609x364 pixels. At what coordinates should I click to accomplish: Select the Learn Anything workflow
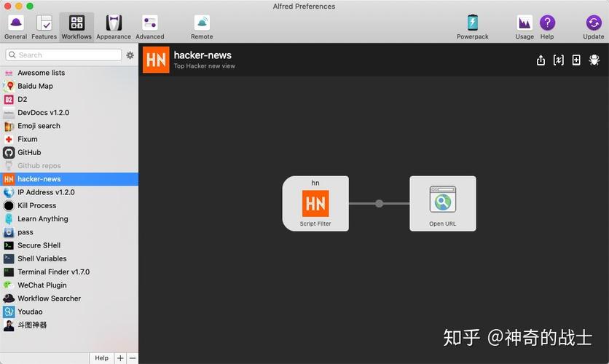69,218
